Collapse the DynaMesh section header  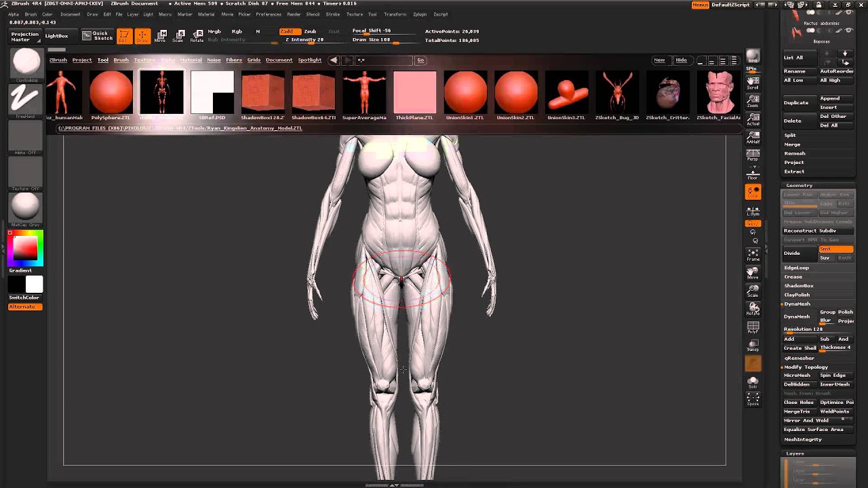(797, 304)
